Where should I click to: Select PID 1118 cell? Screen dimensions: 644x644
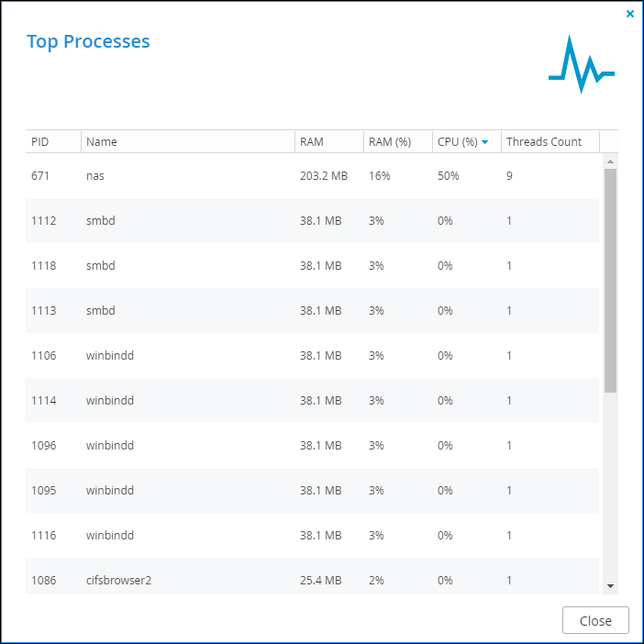(43, 266)
